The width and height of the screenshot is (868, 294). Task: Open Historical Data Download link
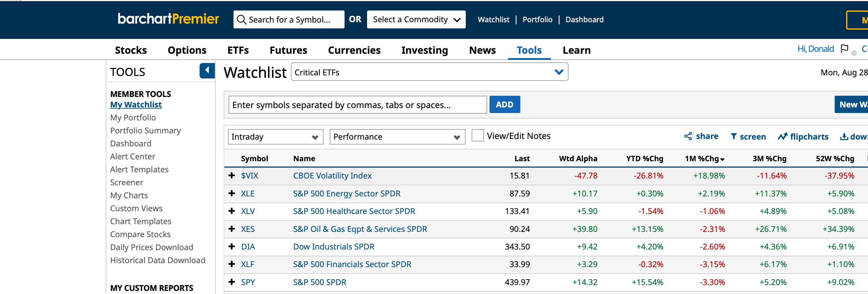coord(157,260)
